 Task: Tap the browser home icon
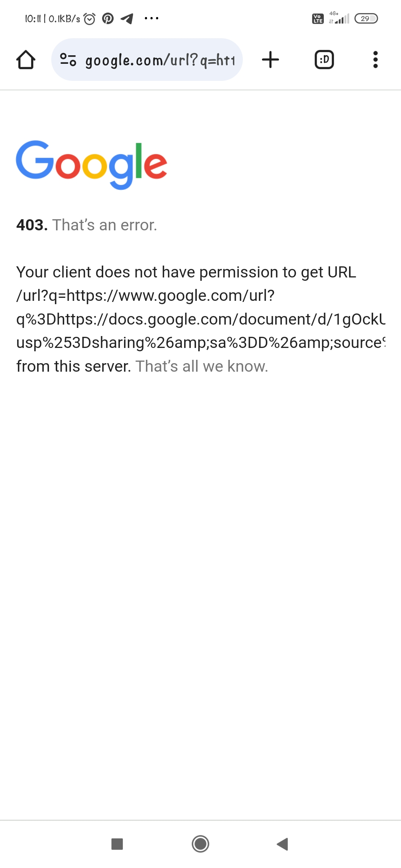[26, 60]
